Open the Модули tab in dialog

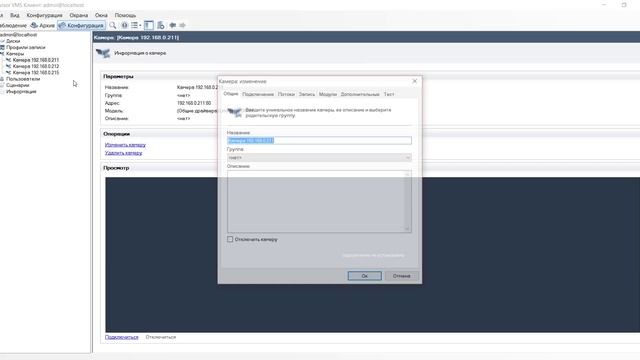point(328,94)
